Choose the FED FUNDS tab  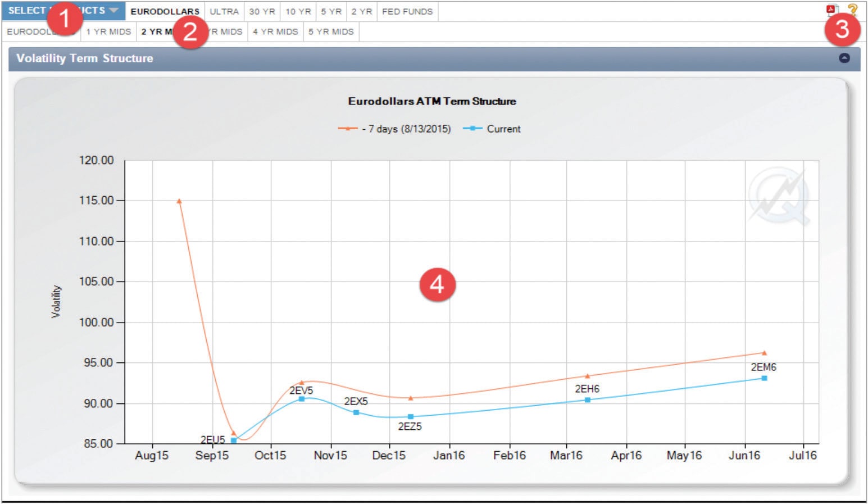407,11
